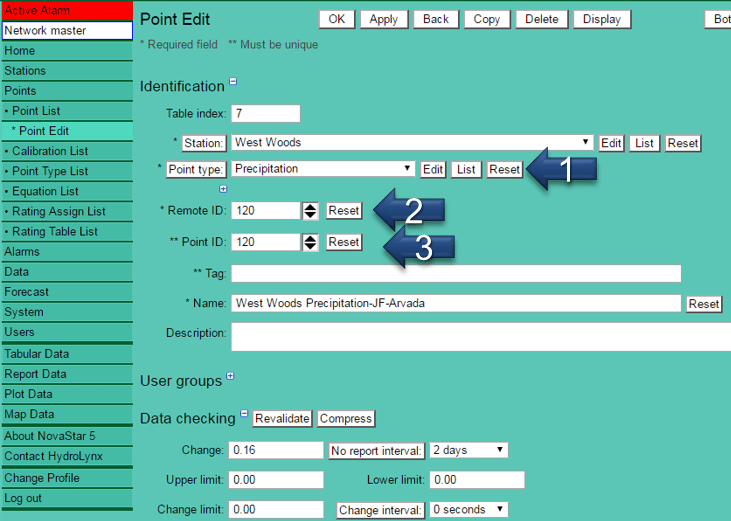The height and width of the screenshot is (521, 731).
Task: Open the Station dropdown list
Action: point(586,143)
